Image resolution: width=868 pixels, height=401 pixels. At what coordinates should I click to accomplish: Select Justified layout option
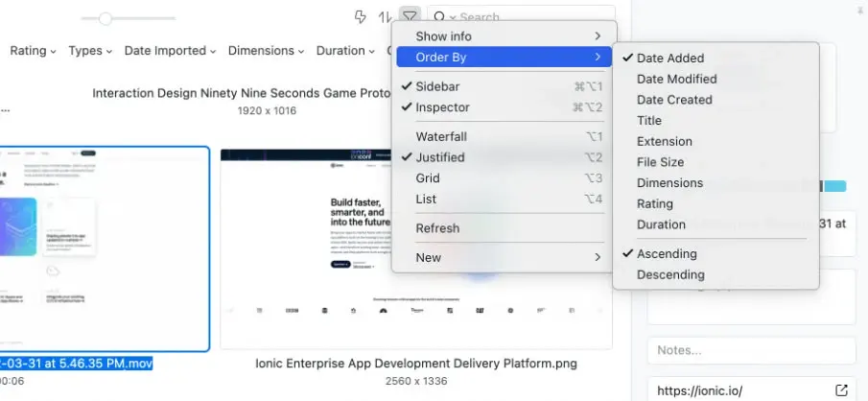coord(439,157)
